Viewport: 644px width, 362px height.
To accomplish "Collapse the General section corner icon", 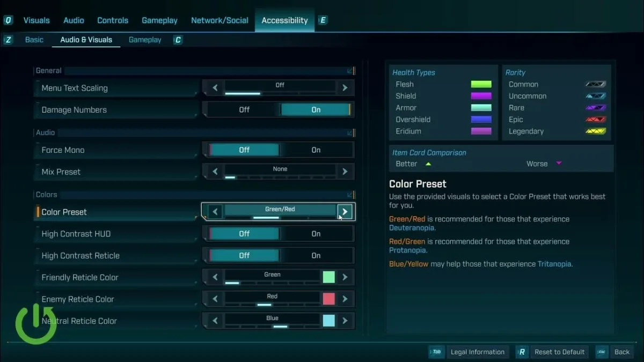I will 350,71.
